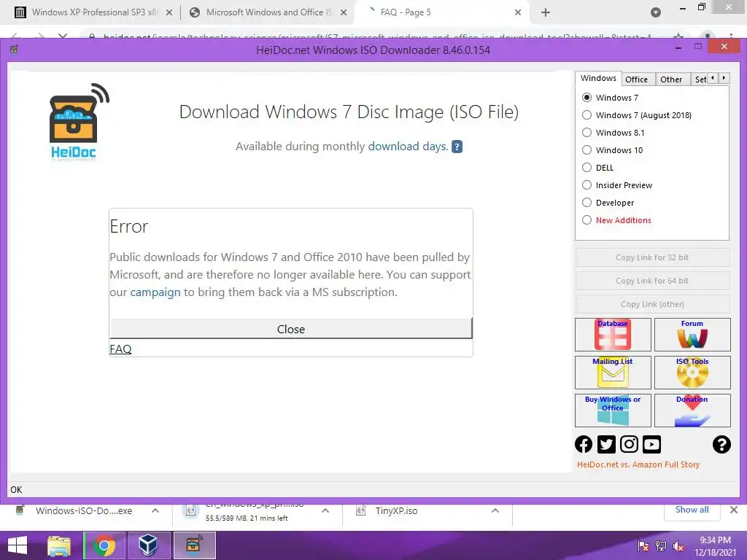Image resolution: width=747 pixels, height=560 pixels.
Task: Select the DELL radio button
Action: pyautogui.click(x=587, y=168)
